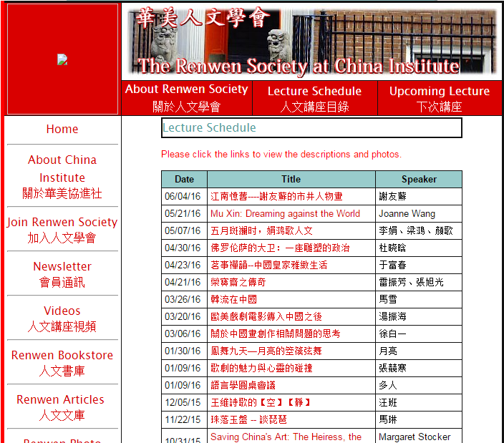Image resolution: width=504 pixels, height=443 pixels.
Task: Select the speaker cell 謝友蘇
Action: pos(419,196)
